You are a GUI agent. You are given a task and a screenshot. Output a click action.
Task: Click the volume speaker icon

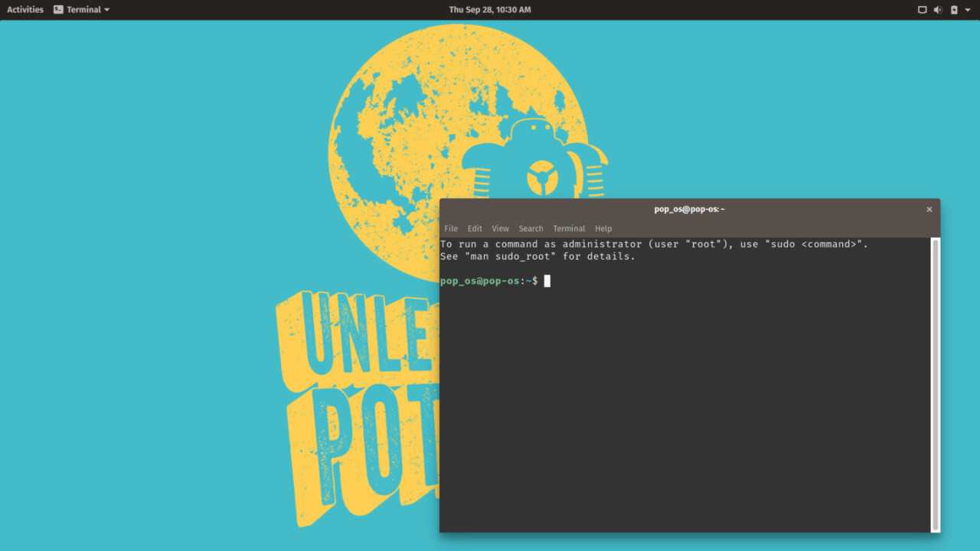(937, 10)
